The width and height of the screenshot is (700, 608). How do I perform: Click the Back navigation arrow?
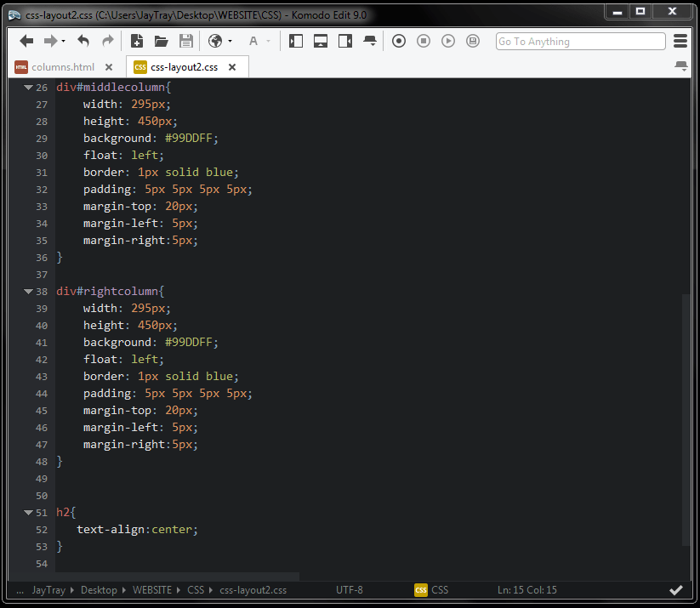pyautogui.click(x=26, y=40)
